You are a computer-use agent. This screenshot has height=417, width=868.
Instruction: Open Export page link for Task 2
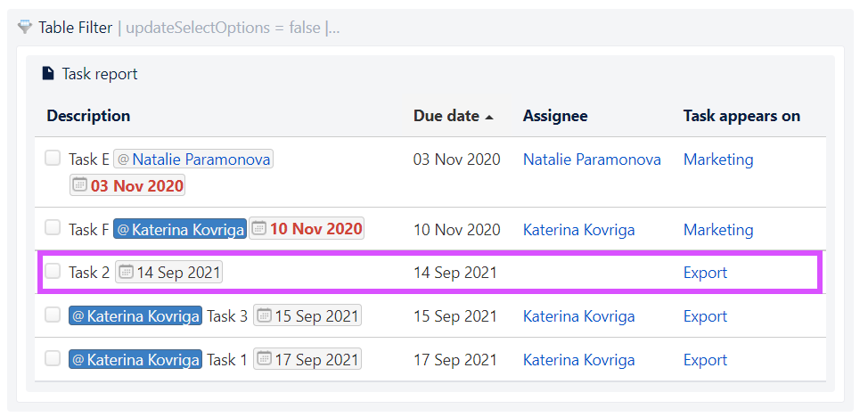(x=705, y=273)
